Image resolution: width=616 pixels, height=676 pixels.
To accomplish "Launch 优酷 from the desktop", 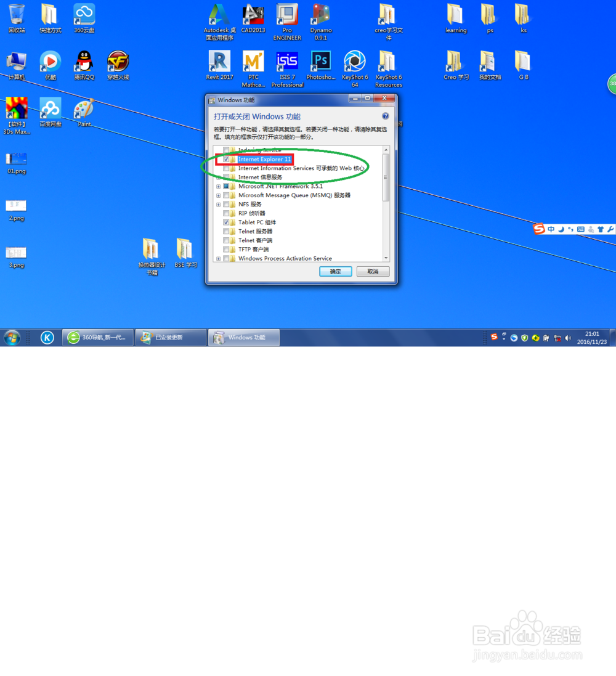I will click(x=51, y=65).
